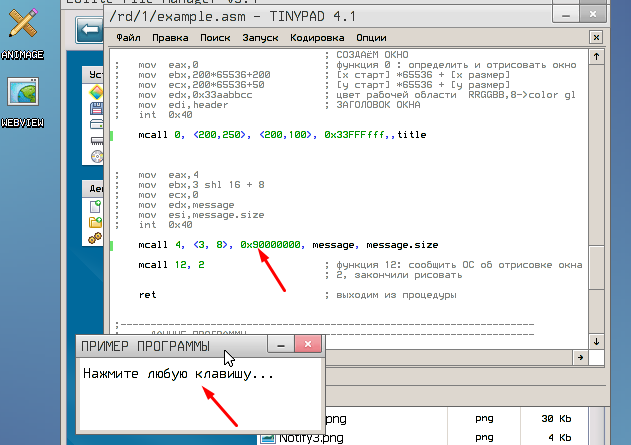Viewport: 631px width, 445px height.
Task: Close the open file tab with small X
Action: click(596, 37)
